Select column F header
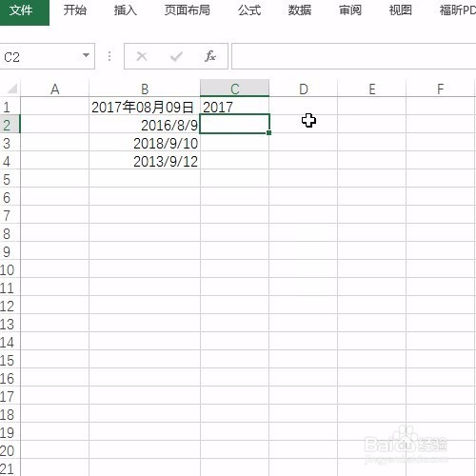 tap(441, 89)
